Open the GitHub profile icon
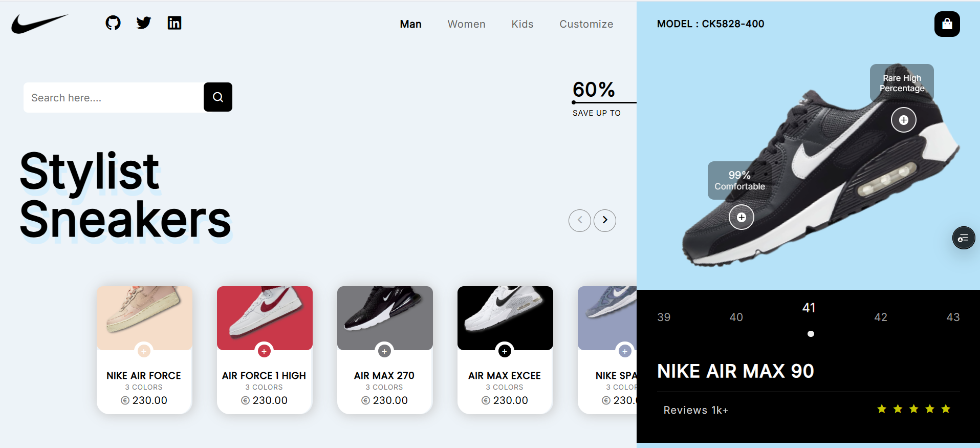Screen dimensions: 980x448 (x=113, y=23)
